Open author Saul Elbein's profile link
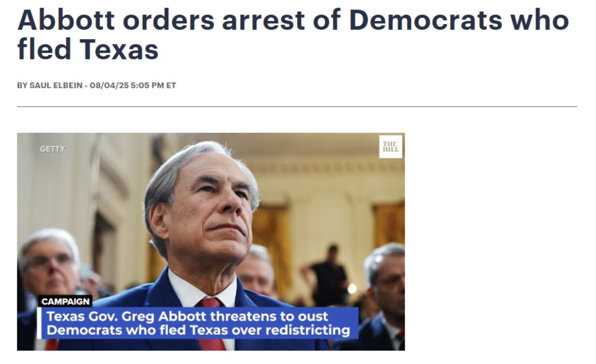 (57, 85)
